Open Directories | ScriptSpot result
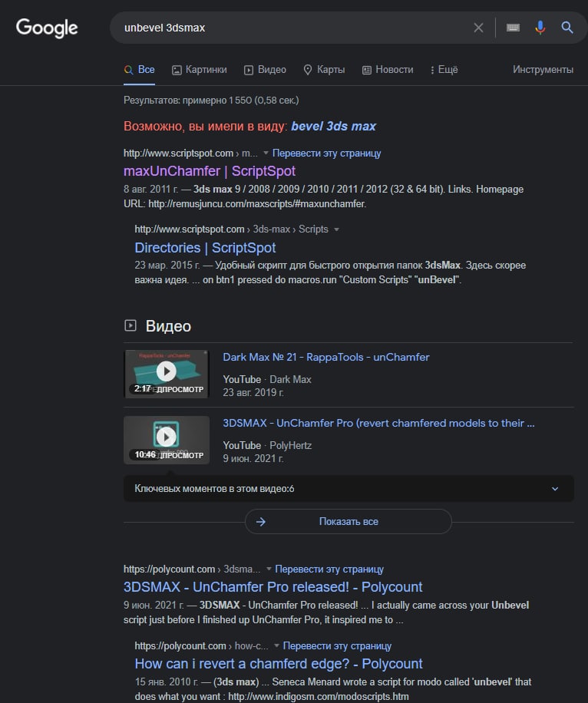The width and height of the screenshot is (588, 703). [205, 248]
